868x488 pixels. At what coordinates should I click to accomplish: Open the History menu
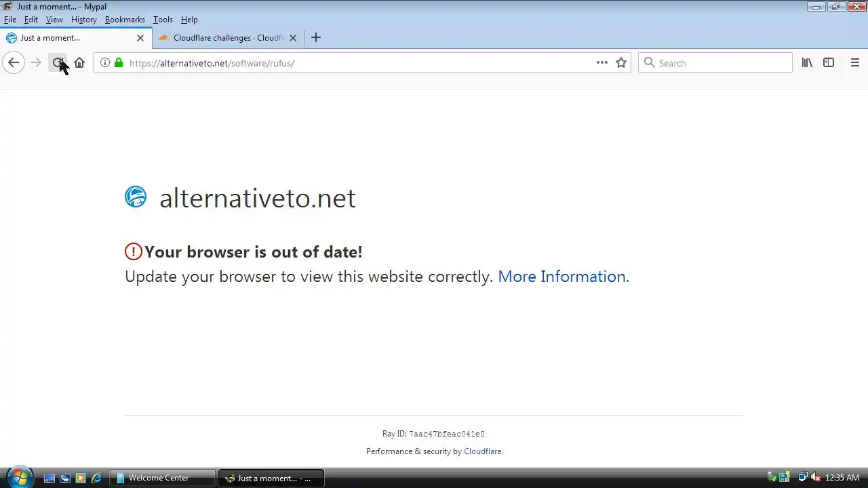tap(84, 20)
